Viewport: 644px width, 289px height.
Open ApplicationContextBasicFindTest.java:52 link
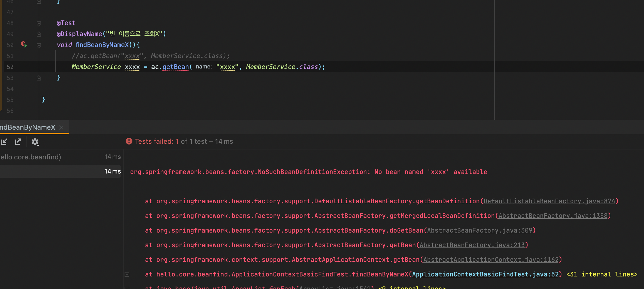[x=485, y=274]
